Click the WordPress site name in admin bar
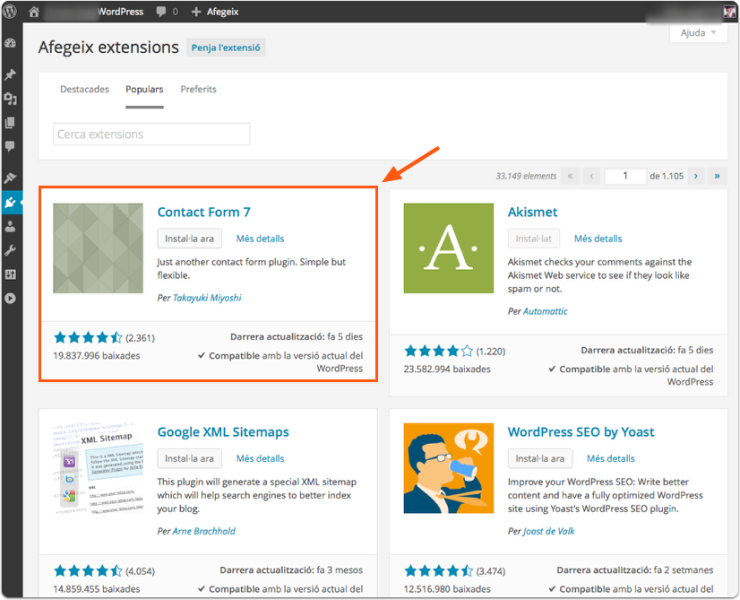740x600 pixels. (120, 12)
